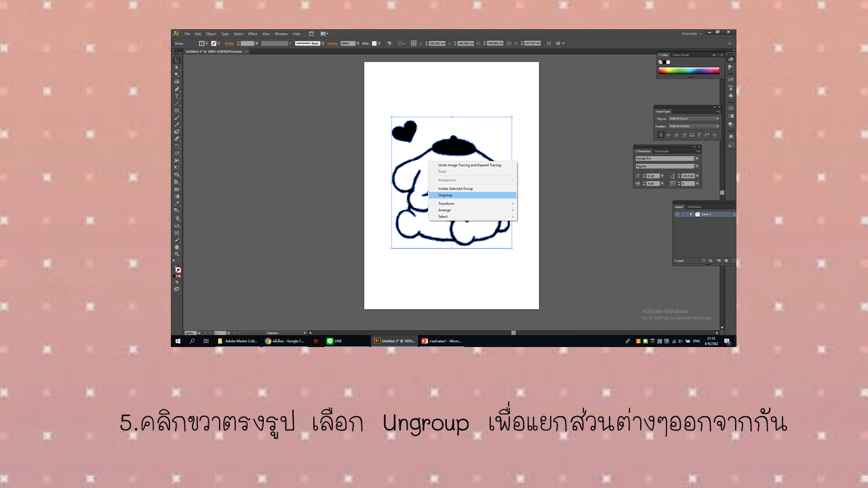Toggle visibility eye of Layer 1
The height and width of the screenshot is (488, 868).
point(677,214)
